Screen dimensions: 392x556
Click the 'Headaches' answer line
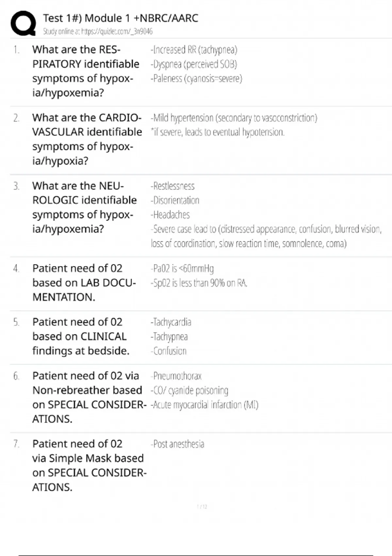(170, 215)
